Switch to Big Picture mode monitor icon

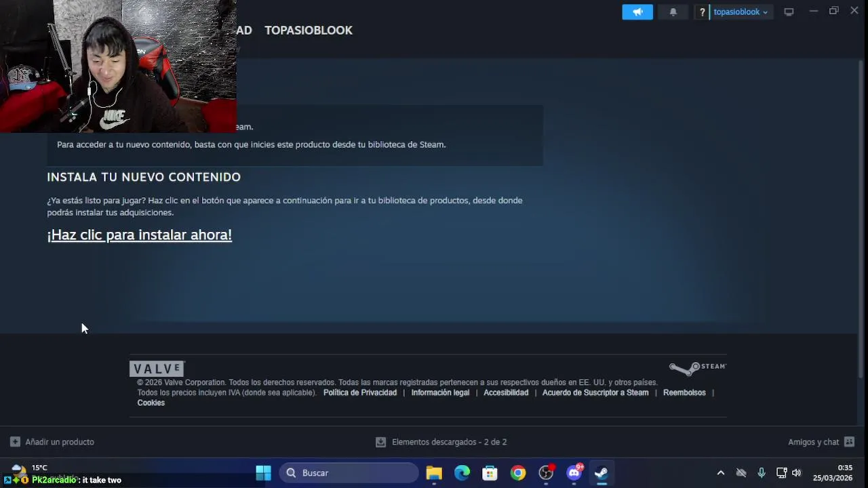[789, 12]
